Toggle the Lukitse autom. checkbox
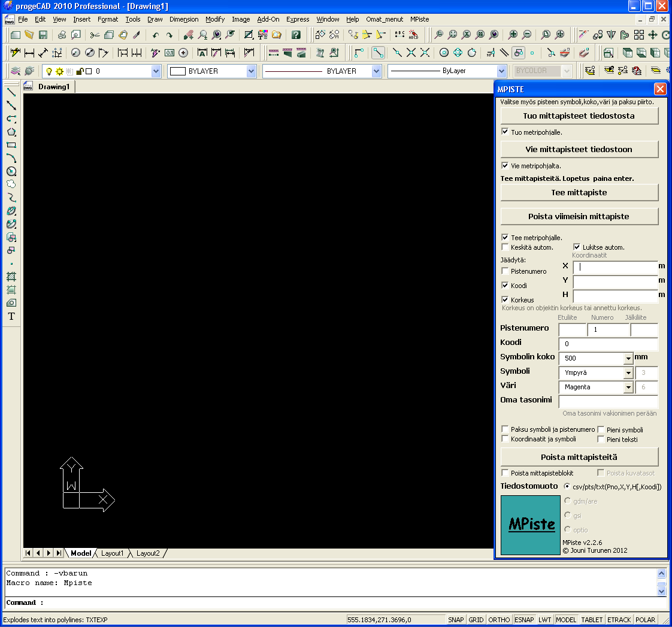The height and width of the screenshot is (627, 672). click(577, 247)
